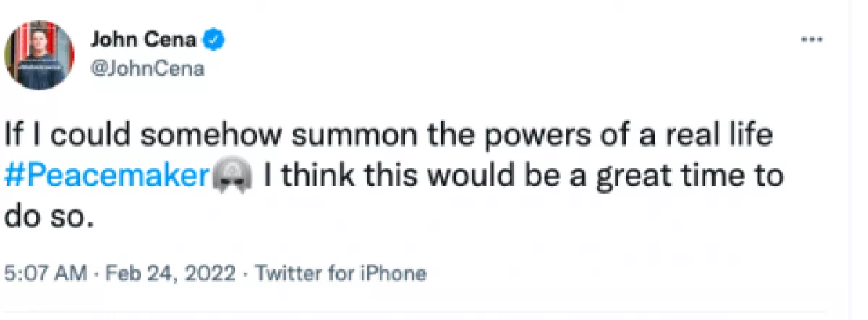Click the blue verified badge
The width and height of the screenshot is (868, 320).
tap(215, 40)
